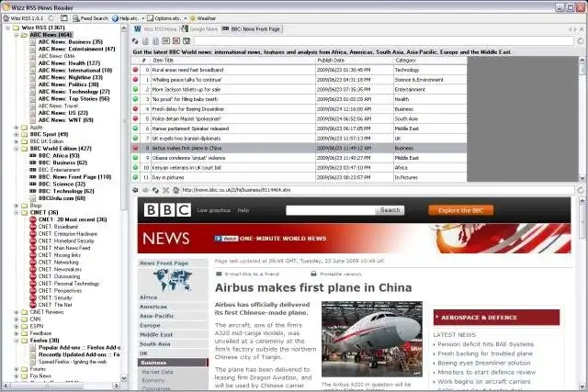
Task: Click the orange Explore the BBC button
Action: point(461,210)
